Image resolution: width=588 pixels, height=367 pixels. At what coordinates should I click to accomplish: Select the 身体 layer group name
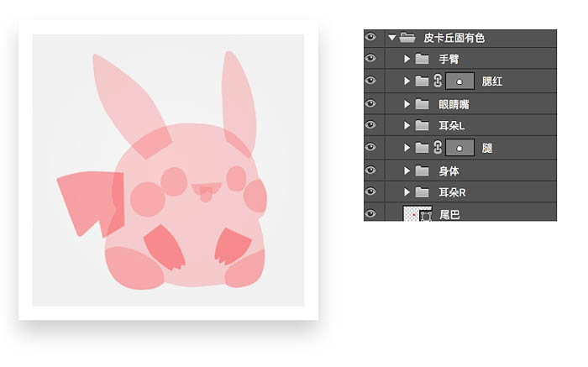click(x=449, y=171)
